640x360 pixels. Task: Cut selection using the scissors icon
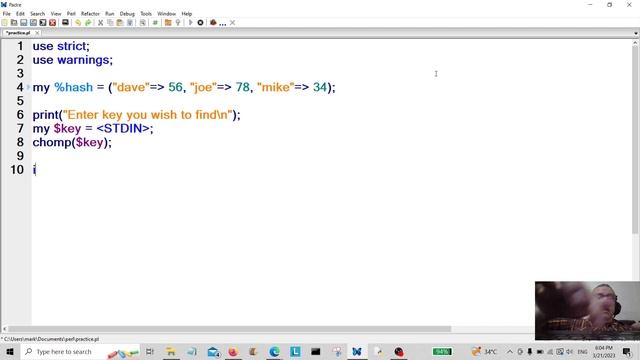click(100, 23)
